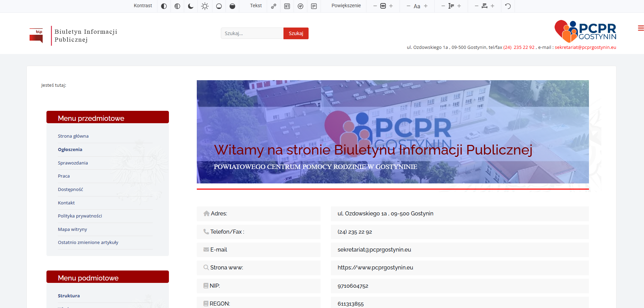
Task: Decrease font size with minus next to Aa
Action: pos(408,6)
